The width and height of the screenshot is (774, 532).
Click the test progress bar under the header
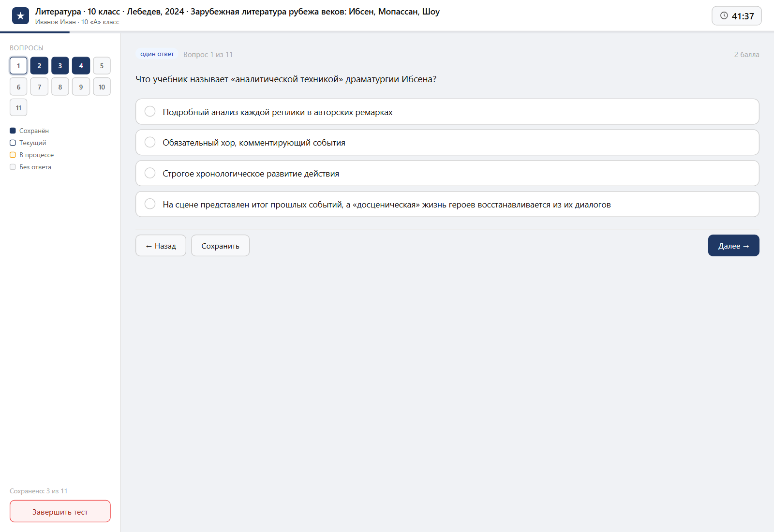click(387, 32)
